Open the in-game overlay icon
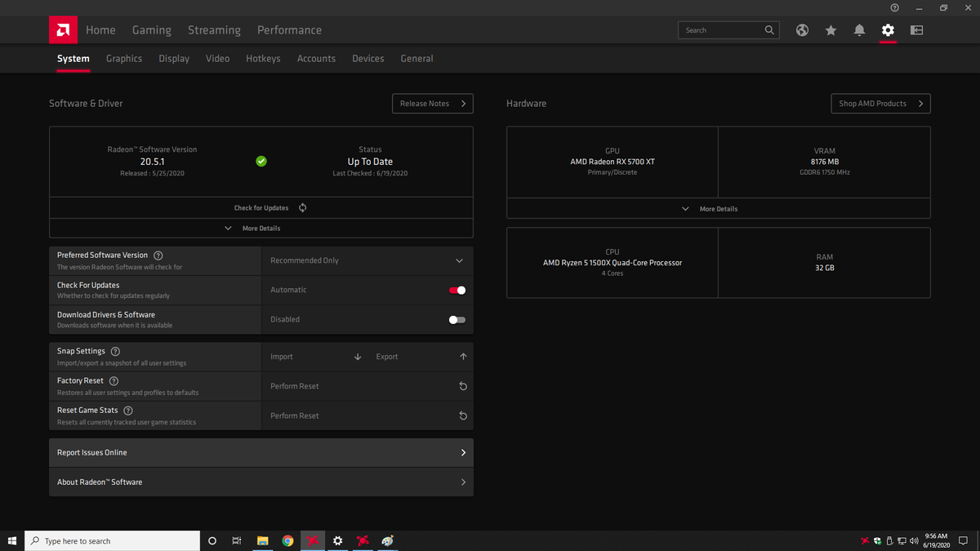The height and width of the screenshot is (551, 980). (916, 29)
